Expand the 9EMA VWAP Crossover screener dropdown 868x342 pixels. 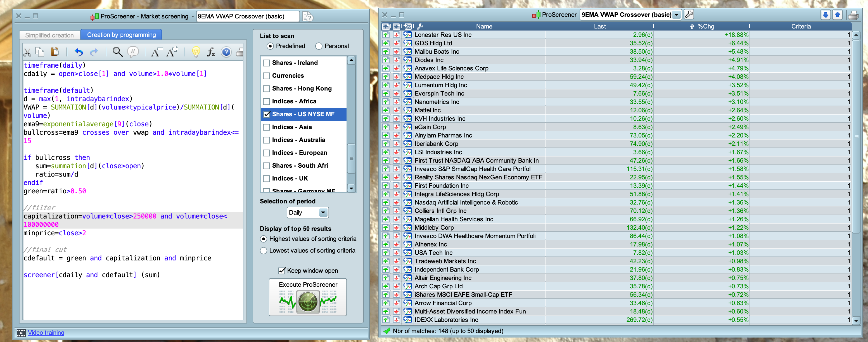coord(676,15)
